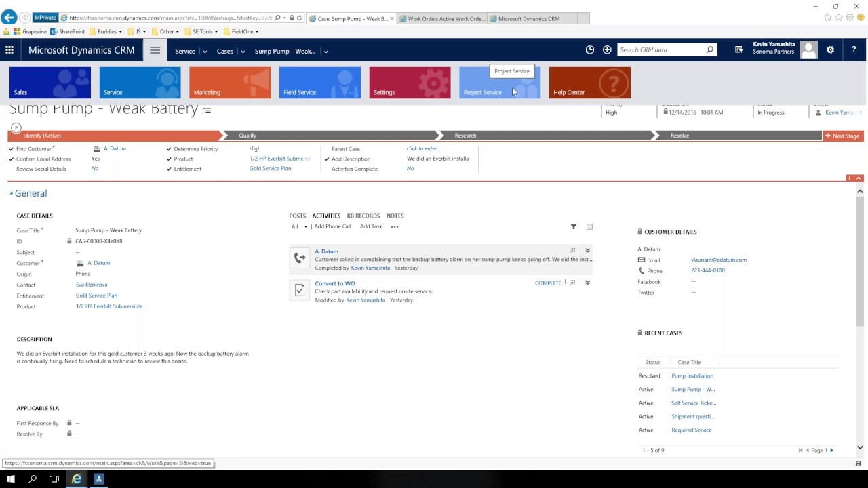The width and height of the screenshot is (868, 488).
Task: Click the quick create plus icon
Action: tap(607, 49)
